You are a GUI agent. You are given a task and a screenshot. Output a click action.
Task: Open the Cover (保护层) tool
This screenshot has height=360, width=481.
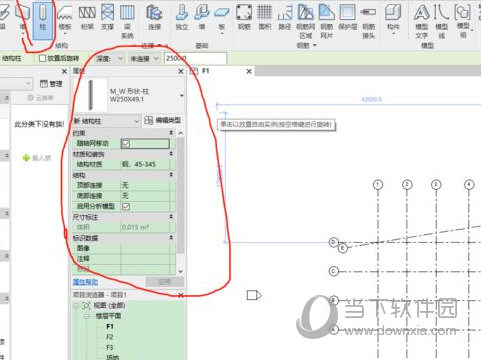[x=347, y=18]
